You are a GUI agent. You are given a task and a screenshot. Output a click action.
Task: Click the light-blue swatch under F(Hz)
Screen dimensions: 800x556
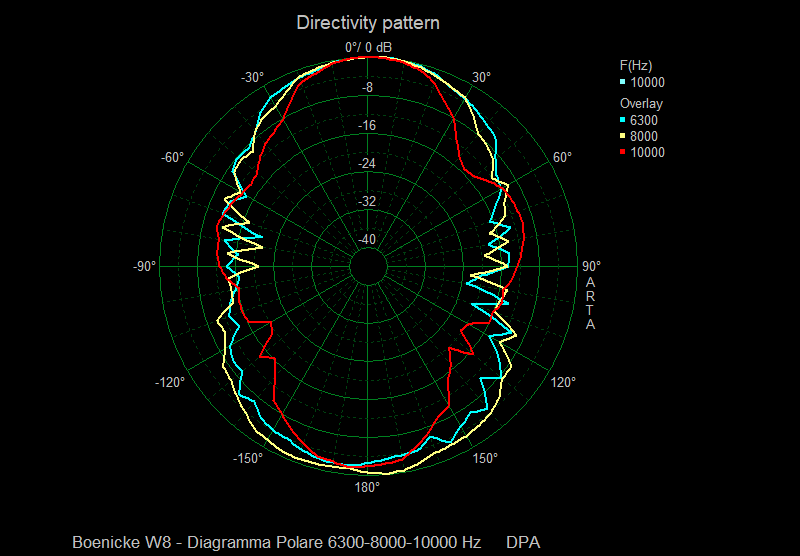click(623, 83)
